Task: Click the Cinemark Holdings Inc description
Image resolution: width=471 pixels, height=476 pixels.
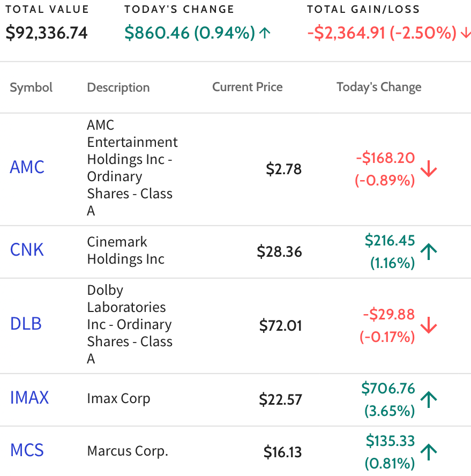Action: (x=125, y=250)
